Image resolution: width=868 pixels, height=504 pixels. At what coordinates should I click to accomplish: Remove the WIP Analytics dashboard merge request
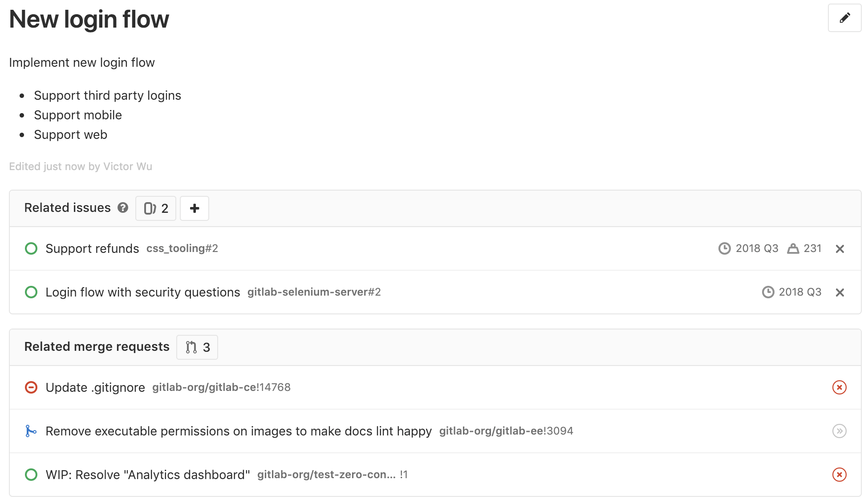[x=840, y=475]
